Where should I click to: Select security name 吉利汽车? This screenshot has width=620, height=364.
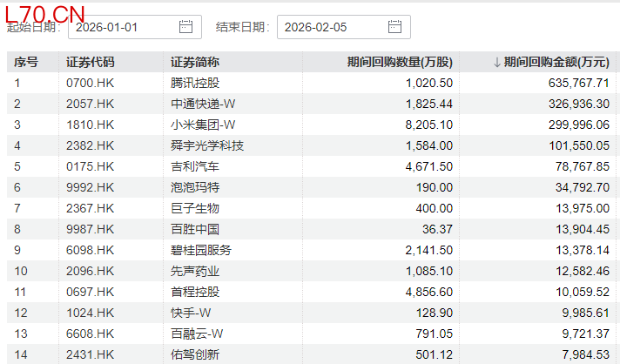click(x=195, y=167)
